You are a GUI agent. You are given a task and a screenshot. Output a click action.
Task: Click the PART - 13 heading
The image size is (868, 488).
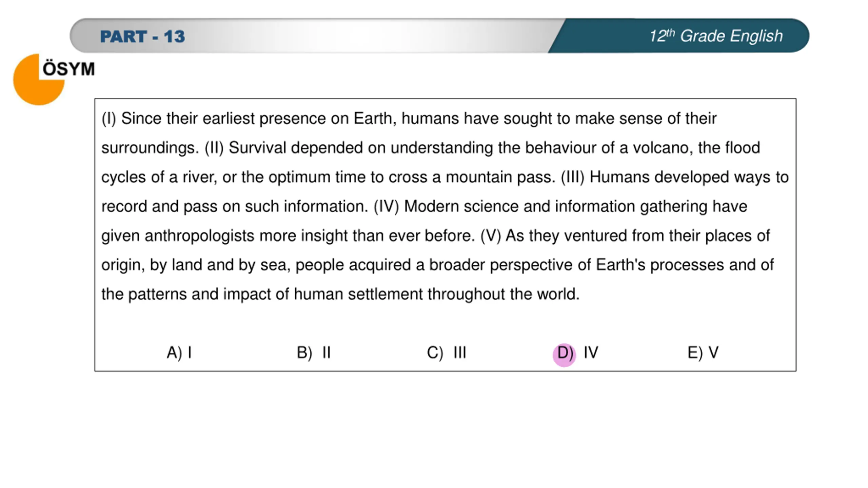142,36
